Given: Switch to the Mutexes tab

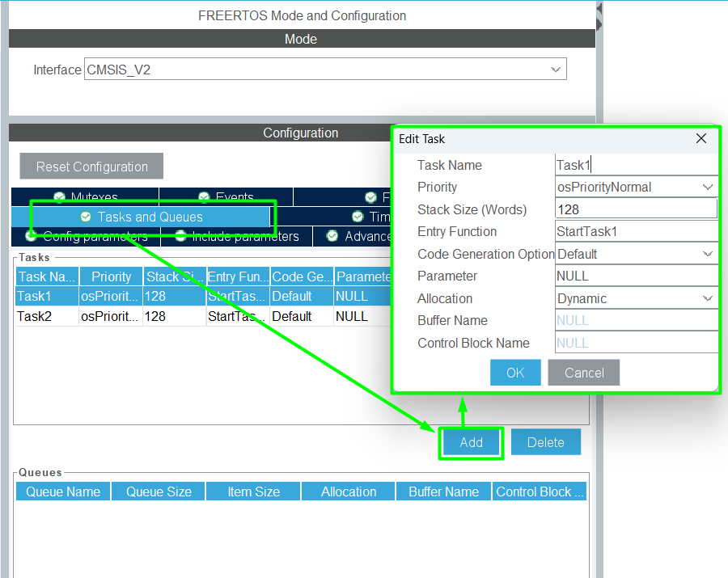Looking at the screenshot, I should (x=85, y=197).
